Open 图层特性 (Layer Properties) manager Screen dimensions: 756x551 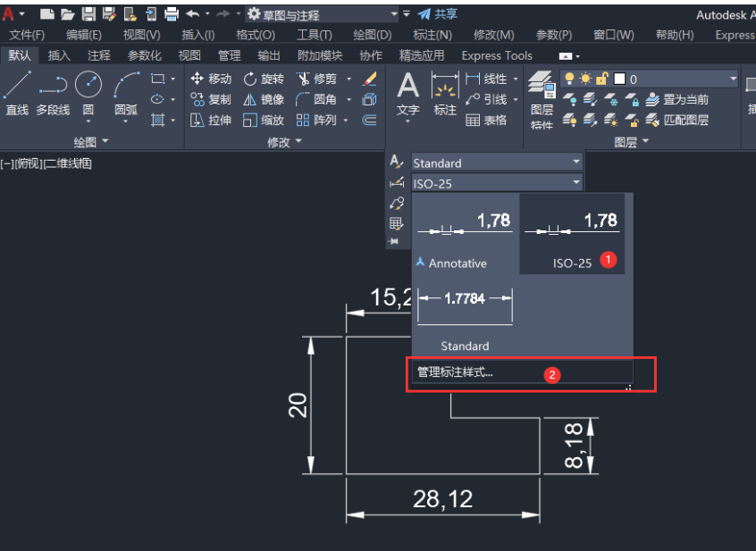pyautogui.click(x=542, y=100)
